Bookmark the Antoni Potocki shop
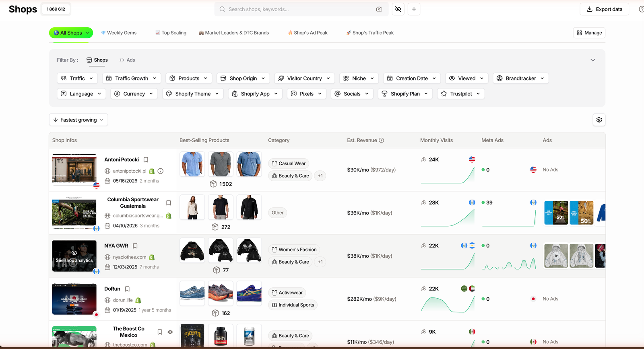Image resolution: width=644 pixels, height=349 pixels. [x=146, y=160]
